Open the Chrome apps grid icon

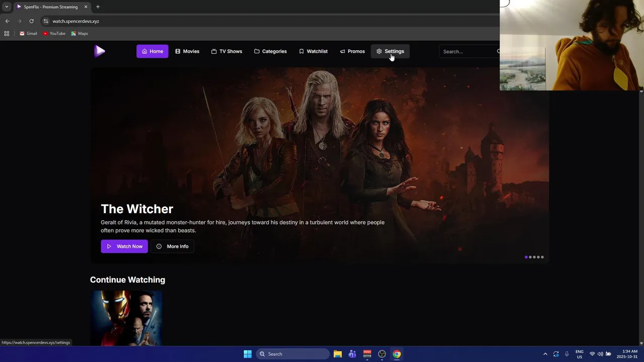[7, 33]
